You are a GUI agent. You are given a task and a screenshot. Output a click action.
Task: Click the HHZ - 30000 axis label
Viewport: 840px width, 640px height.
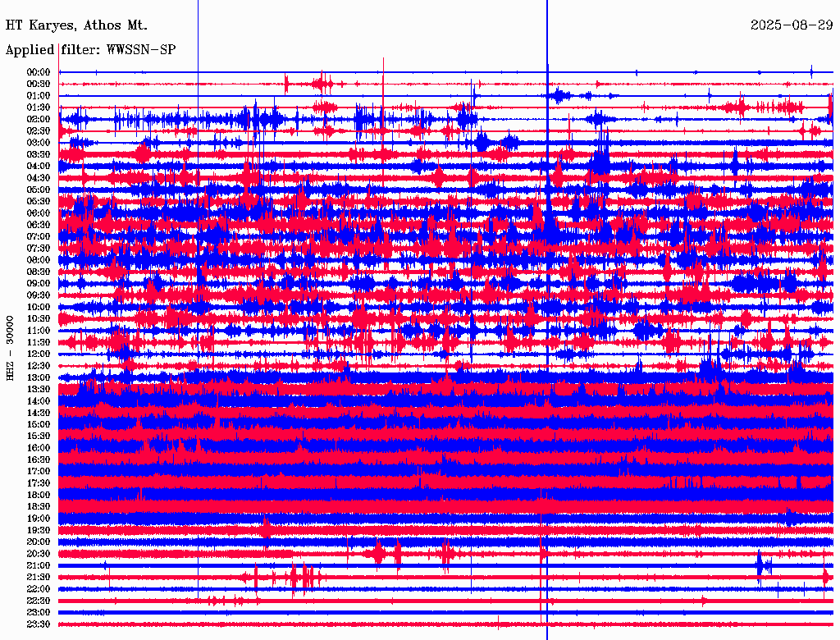point(10,347)
